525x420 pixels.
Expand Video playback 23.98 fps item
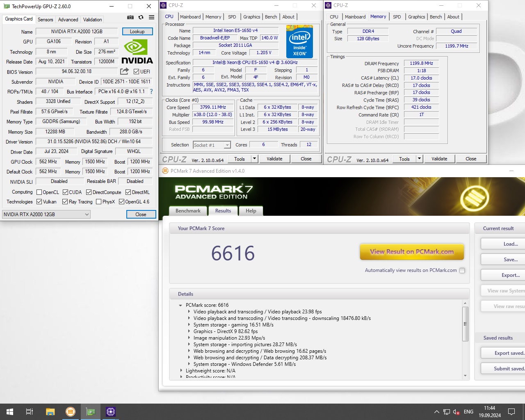tap(189, 312)
